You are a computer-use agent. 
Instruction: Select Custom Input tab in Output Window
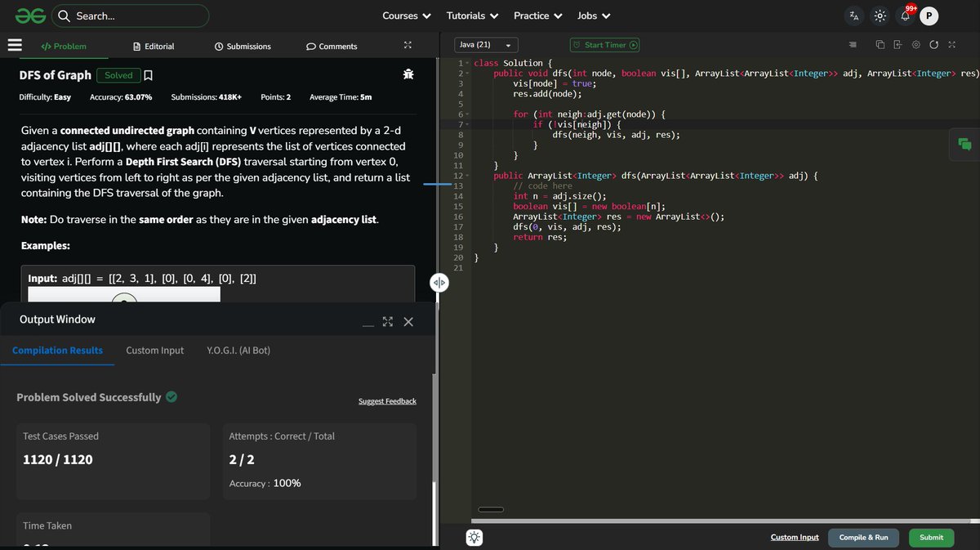155,350
